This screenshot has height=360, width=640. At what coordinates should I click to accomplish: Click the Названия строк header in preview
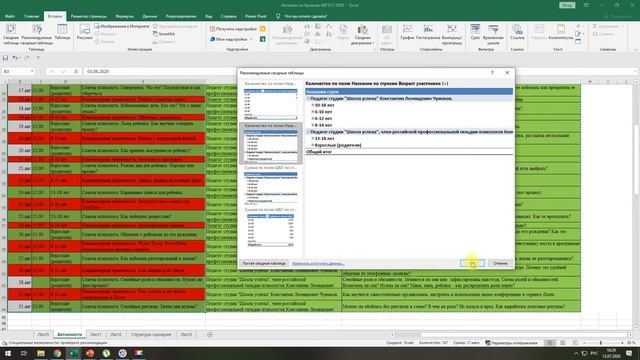coord(409,92)
